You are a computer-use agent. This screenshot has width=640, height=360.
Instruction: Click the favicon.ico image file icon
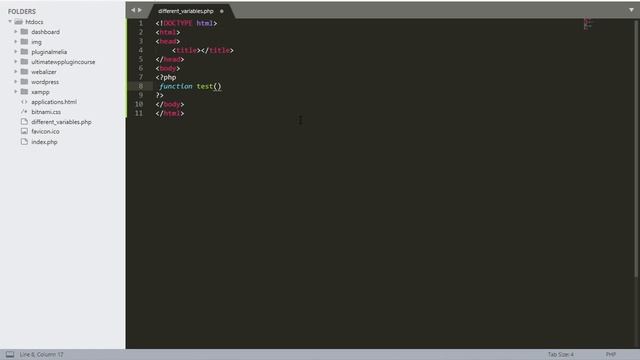(24, 131)
